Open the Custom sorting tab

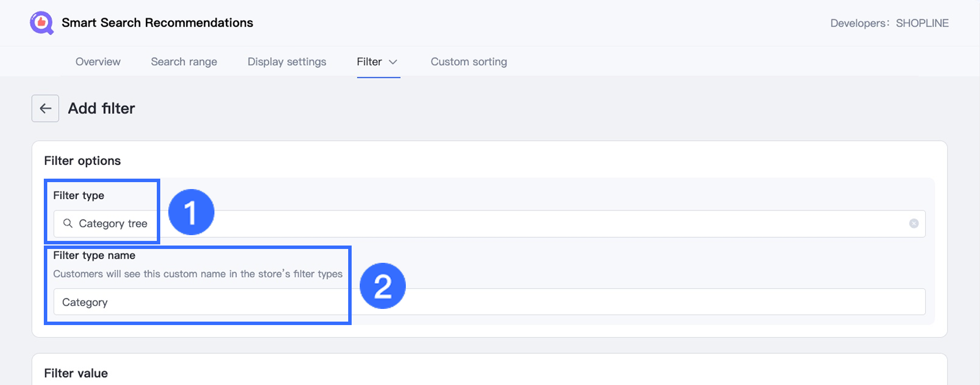pyautogui.click(x=469, y=62)
